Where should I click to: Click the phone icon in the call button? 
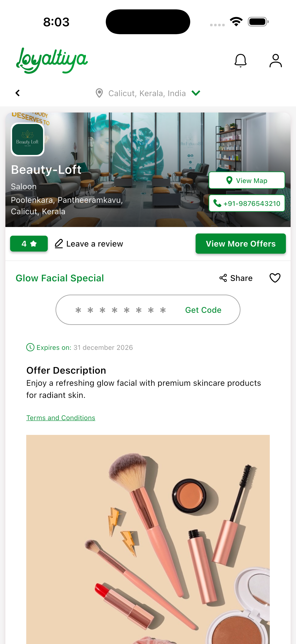217,203
